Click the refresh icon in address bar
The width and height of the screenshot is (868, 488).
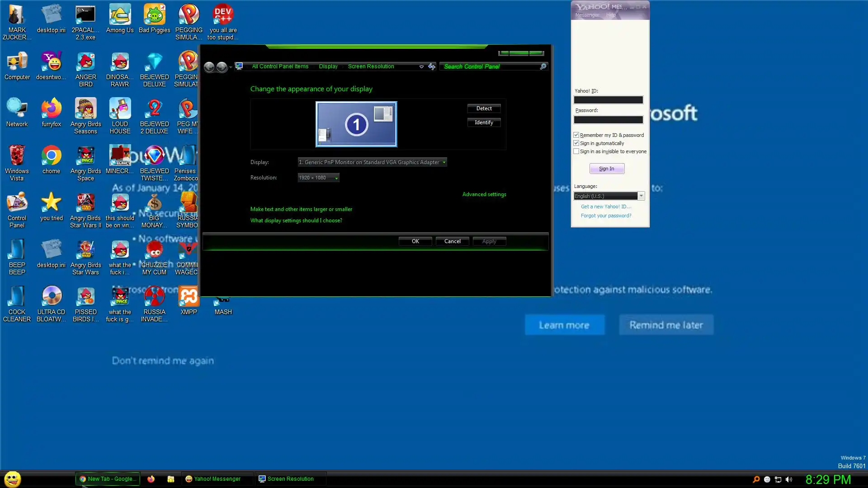click(432, 66)
